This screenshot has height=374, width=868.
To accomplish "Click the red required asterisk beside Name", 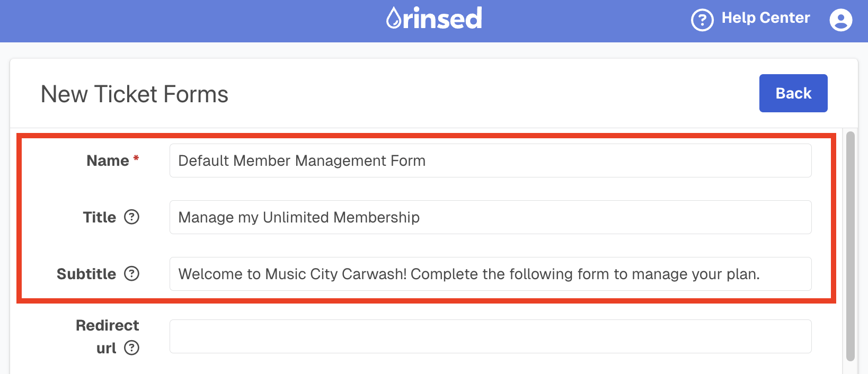I will click(136, 158).
